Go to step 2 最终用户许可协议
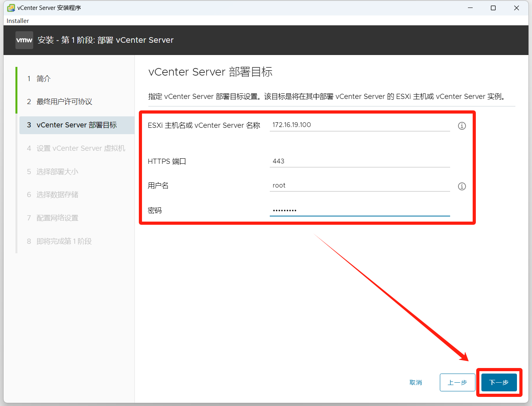The width and height of the screenshot is (532, 406). [x=64, y=102]
